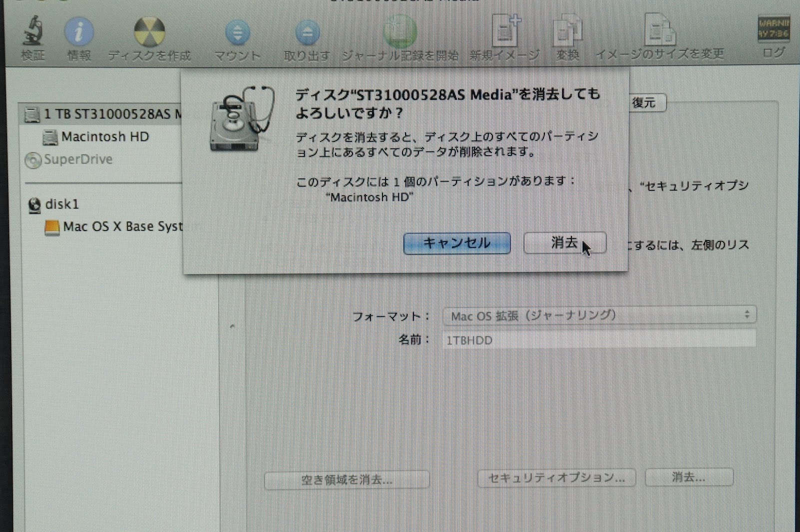Click the 名前 name field with 1TBHDD

[x=599, y=340]
